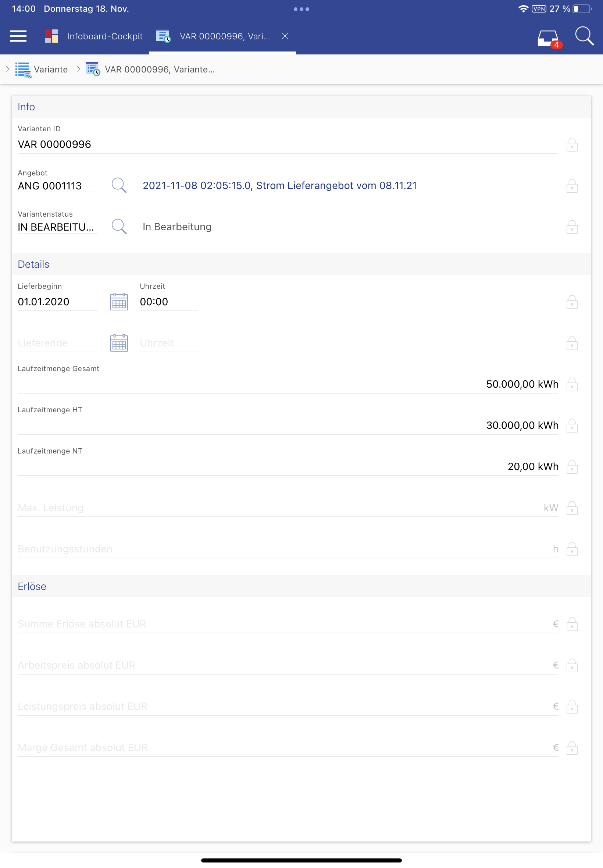Image resolution: width=603 pixels, height=868 pixels.
Task: Open calendar picker for Lieferbeginn
Action: pyautogui.click(x=119, y=302)
